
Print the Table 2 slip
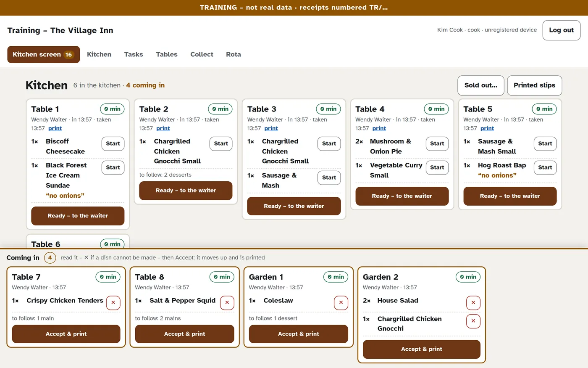pyautogui.click(x=163, y=128)
